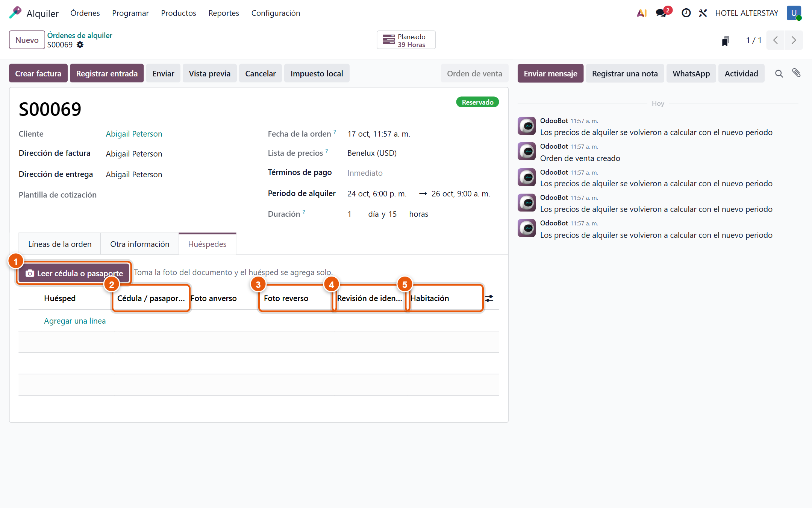Click the paperclip attachments icon
This screenshot has height=508, width=812.
(x=796, y=73)
